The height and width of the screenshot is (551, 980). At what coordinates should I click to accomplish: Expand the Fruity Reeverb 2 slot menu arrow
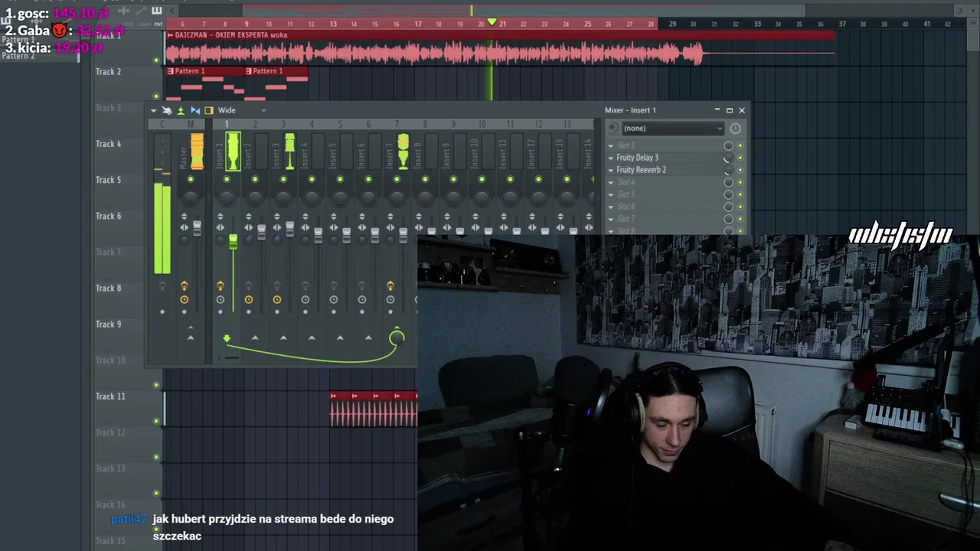(611, 170)
